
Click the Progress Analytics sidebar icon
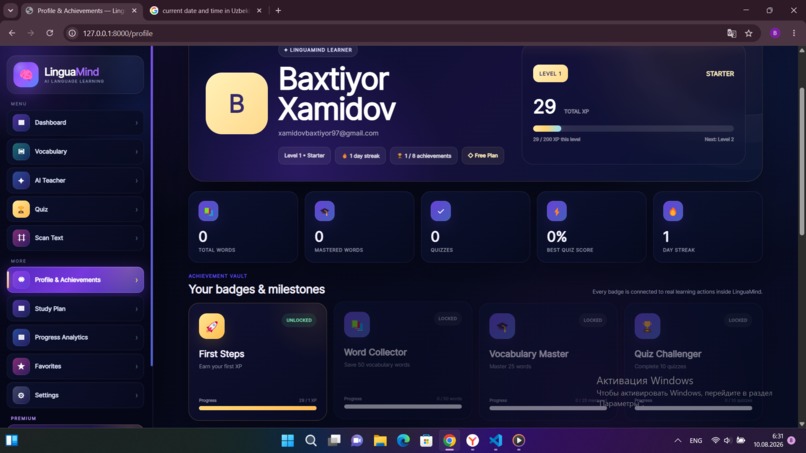(21, 337)
